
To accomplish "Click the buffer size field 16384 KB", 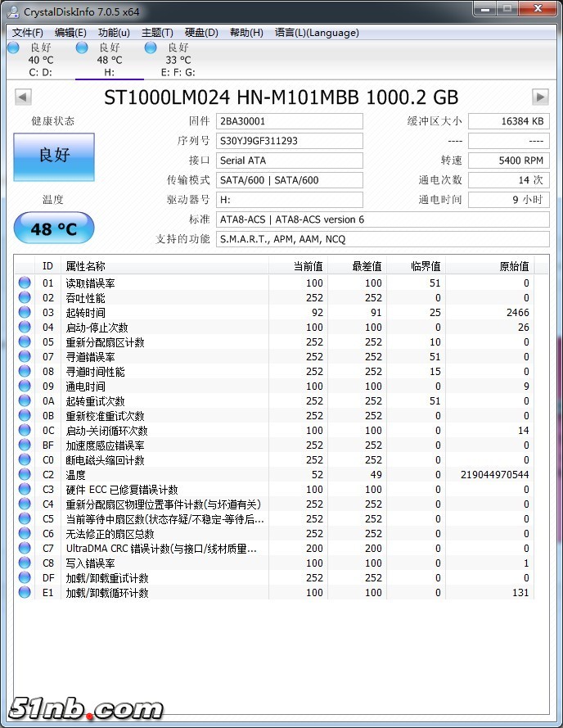I will point(509,121).
